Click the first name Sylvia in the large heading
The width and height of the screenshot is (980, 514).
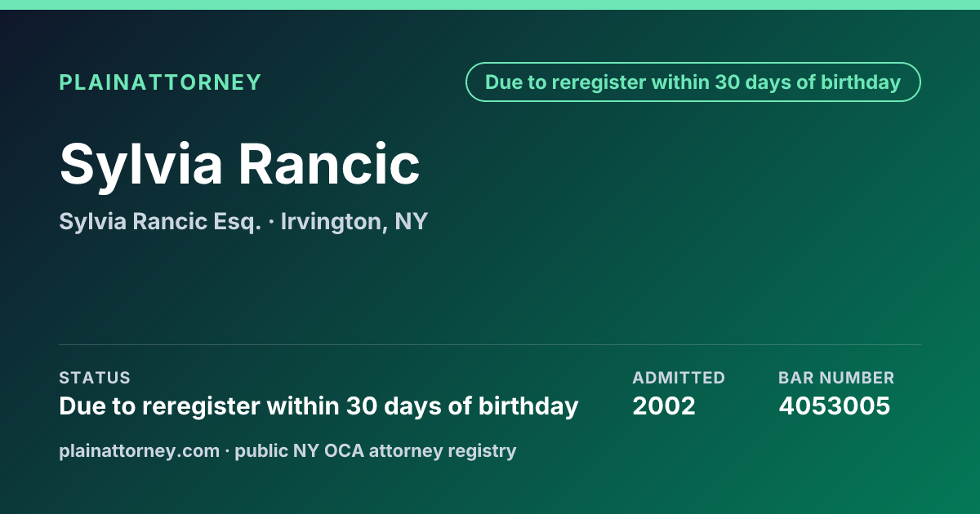click(x=140, y=166)
